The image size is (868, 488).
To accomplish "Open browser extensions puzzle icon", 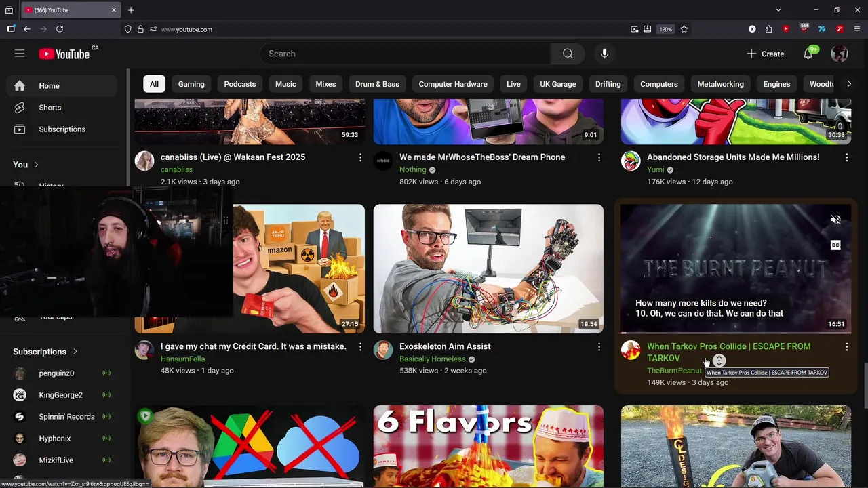I will click(x=768, y=29).
